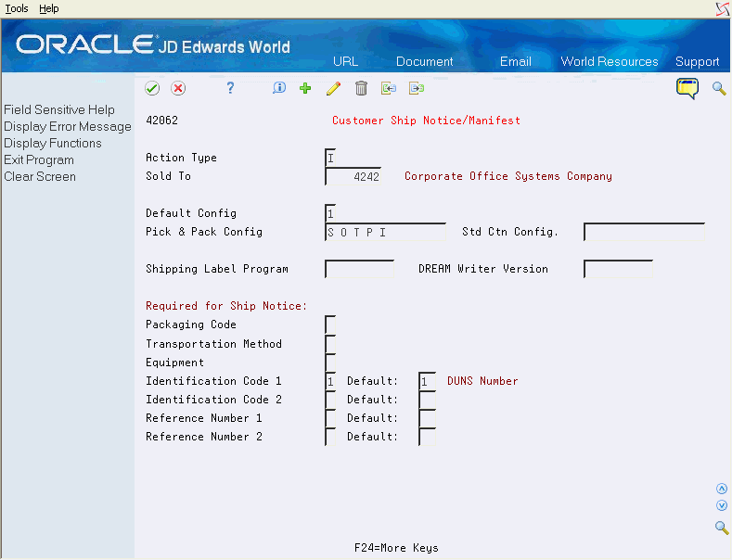This screenshot has width=732, height=560.
Task: Select Display Functions option
Action: 53,144
